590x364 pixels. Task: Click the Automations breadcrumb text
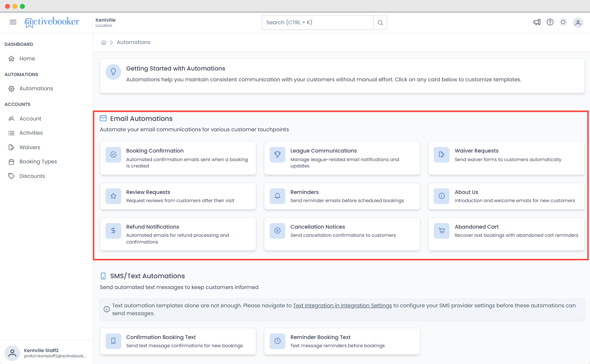pos(134,42)
